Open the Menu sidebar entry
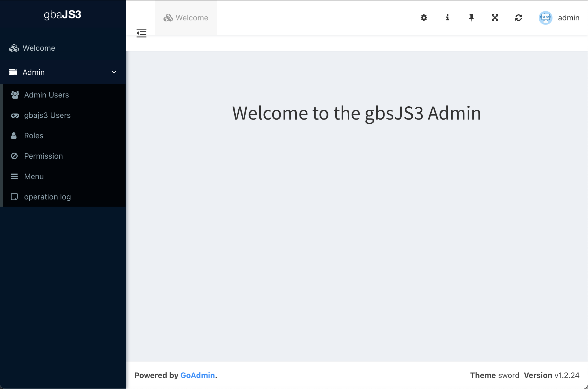The image size is (588, 389). [34, 176]
